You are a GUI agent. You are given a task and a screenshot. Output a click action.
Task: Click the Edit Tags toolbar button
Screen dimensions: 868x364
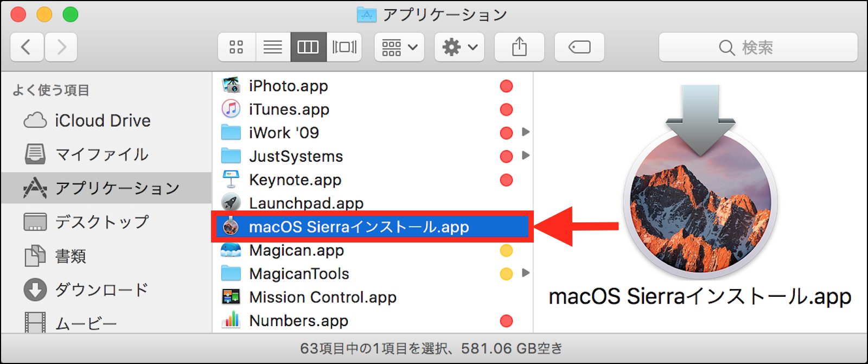579,47
